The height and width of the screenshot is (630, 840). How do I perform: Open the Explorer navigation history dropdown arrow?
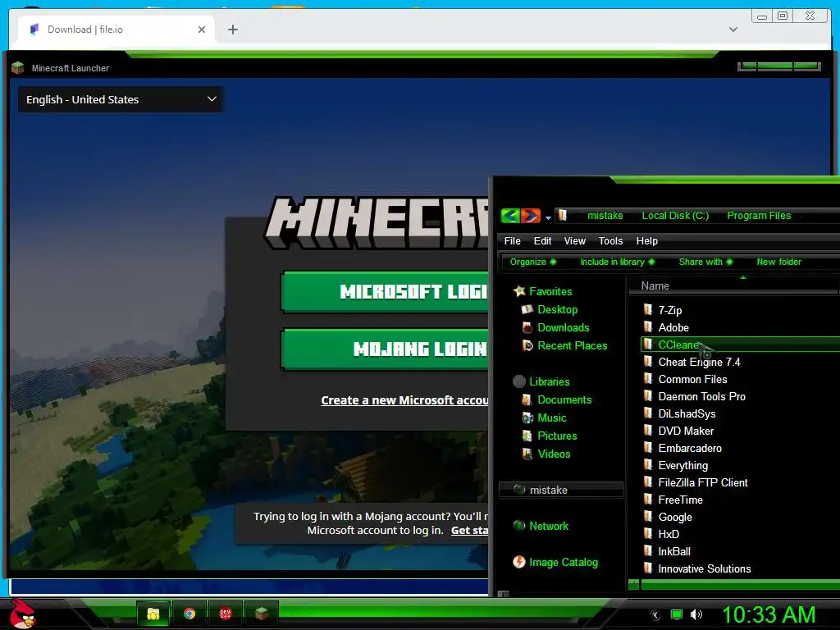(x=548, y=218)
